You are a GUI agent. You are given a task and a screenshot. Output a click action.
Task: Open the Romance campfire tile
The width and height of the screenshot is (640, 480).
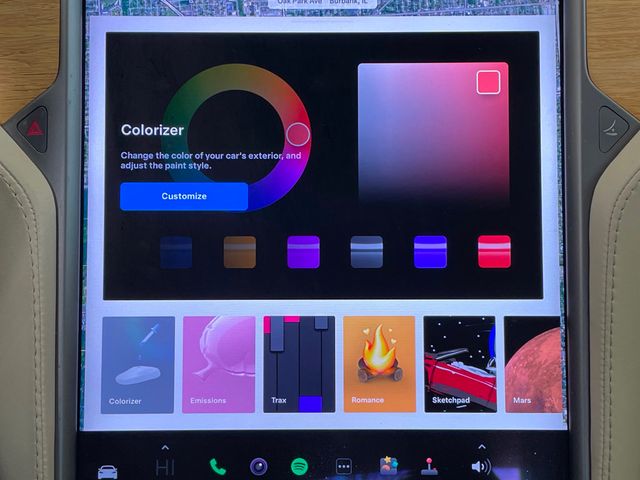click(379, 364)
